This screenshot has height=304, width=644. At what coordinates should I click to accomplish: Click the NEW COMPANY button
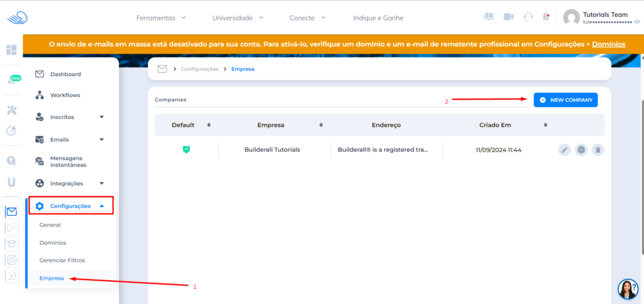(565, 100)
